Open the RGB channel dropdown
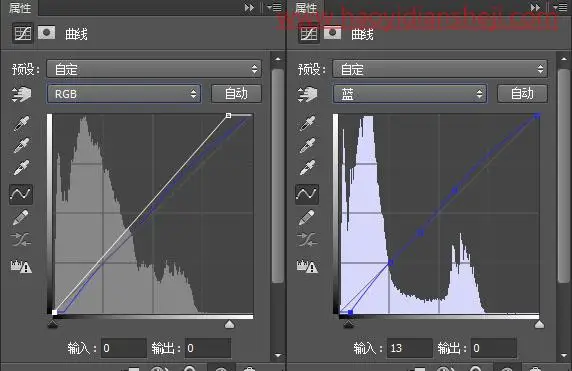The width and height of the screenshot is (572, 371). [124, 94]
